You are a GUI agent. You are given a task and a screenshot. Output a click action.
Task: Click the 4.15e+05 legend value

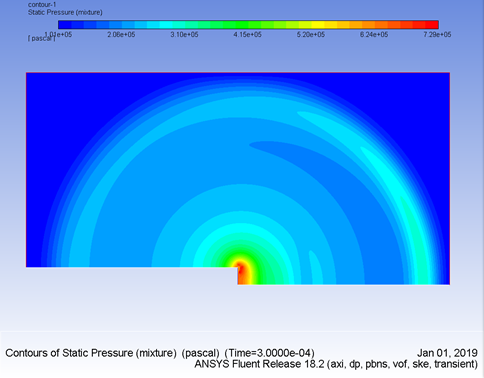(247, 35)
